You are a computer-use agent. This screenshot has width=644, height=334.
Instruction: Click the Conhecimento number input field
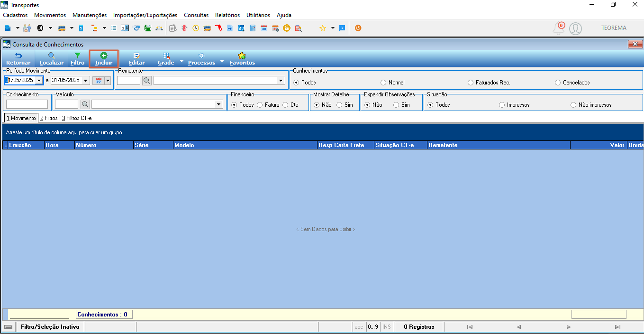pos(27,104)
